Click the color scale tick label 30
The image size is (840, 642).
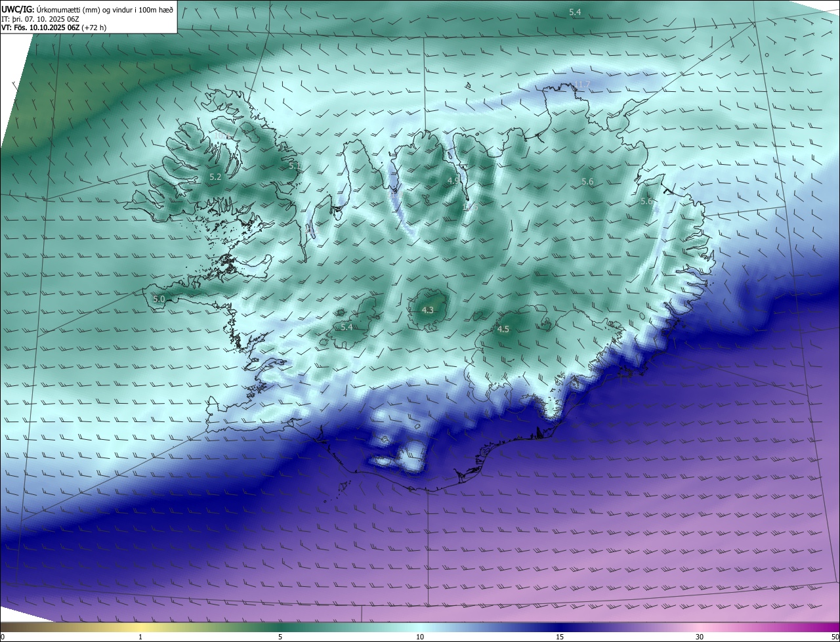coord(700,637)
